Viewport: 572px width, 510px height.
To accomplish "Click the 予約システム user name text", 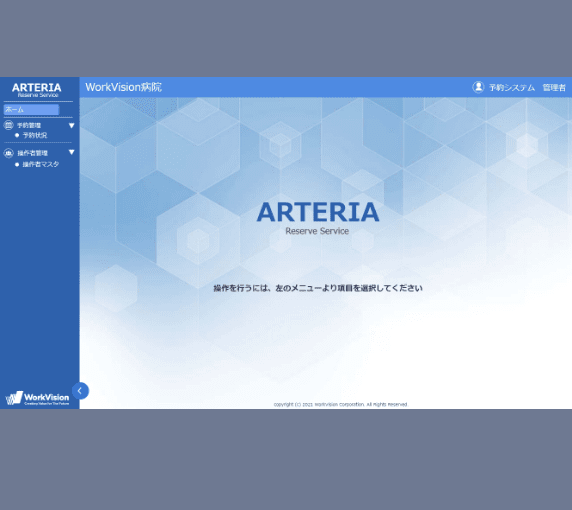I will tap(512, 88).
